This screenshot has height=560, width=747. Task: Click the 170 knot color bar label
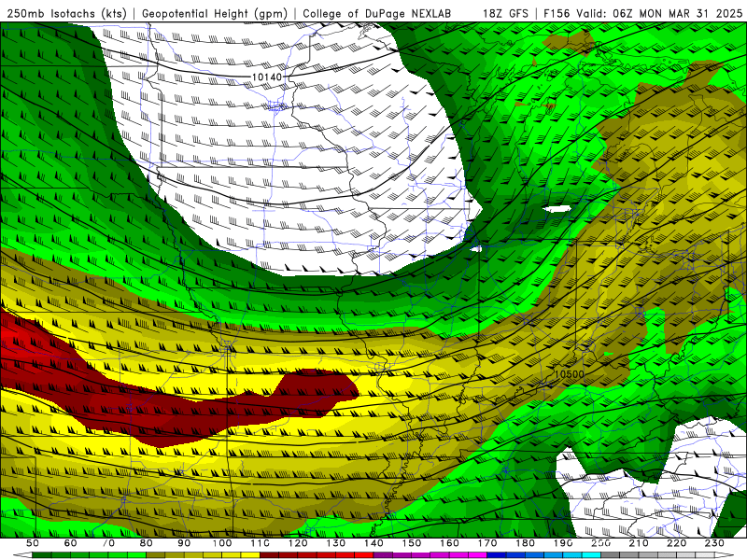(487, 543)
